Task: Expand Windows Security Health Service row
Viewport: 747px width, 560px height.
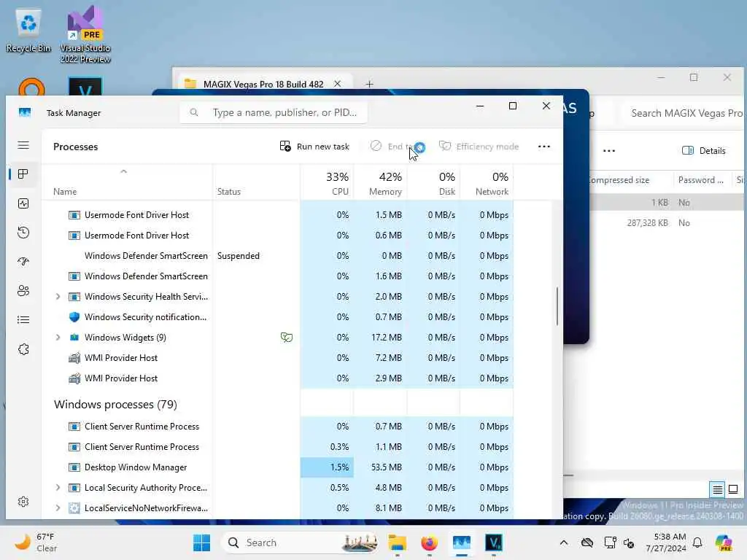Action: point(58,297)
